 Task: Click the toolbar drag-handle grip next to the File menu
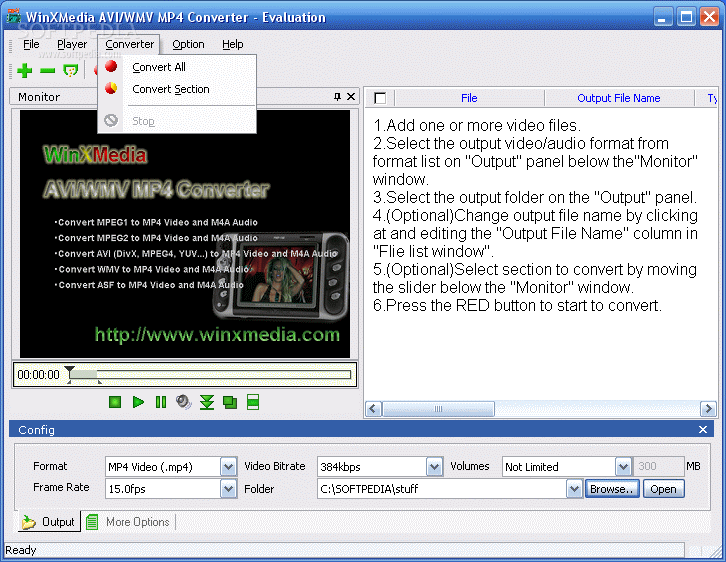tap(11, 45)
